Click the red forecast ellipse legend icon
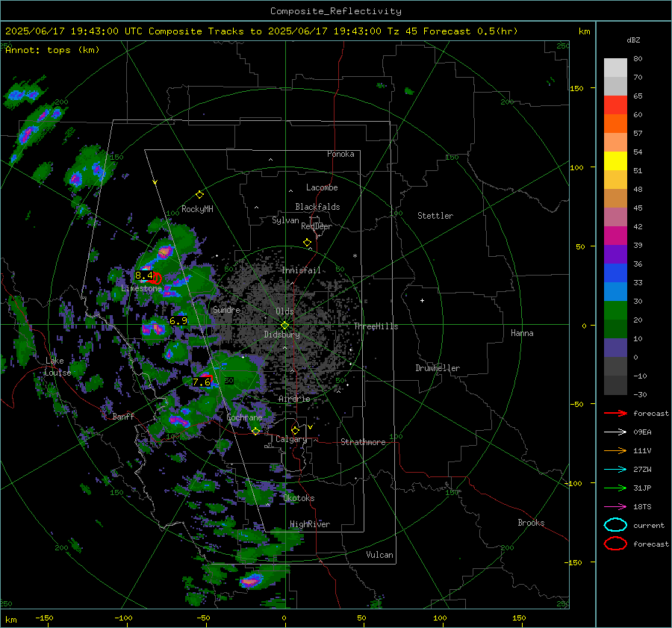This screenshot has width=672, height=628. [615, 544]
